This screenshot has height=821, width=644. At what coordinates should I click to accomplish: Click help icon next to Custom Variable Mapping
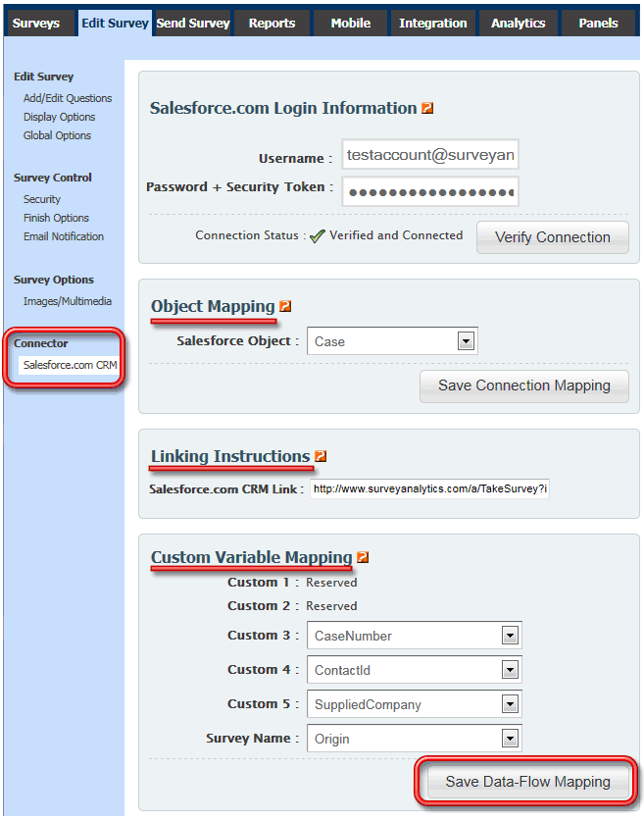click(363, 558)
